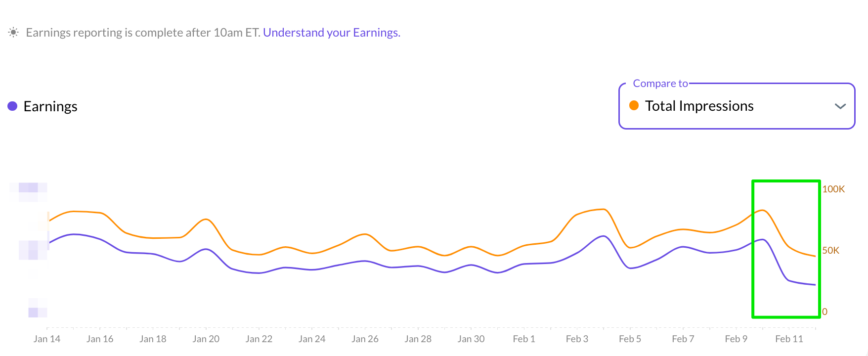Select the Feb 1 date on the axis
Image resolution: width=868 pixels, height=356 pixels.
click(x=524, y=339)
